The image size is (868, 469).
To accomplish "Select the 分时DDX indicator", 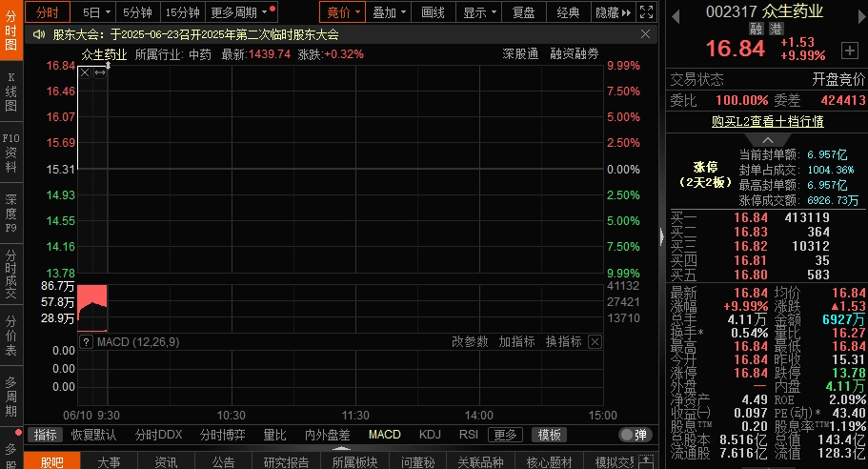I will tap(159, 435).
